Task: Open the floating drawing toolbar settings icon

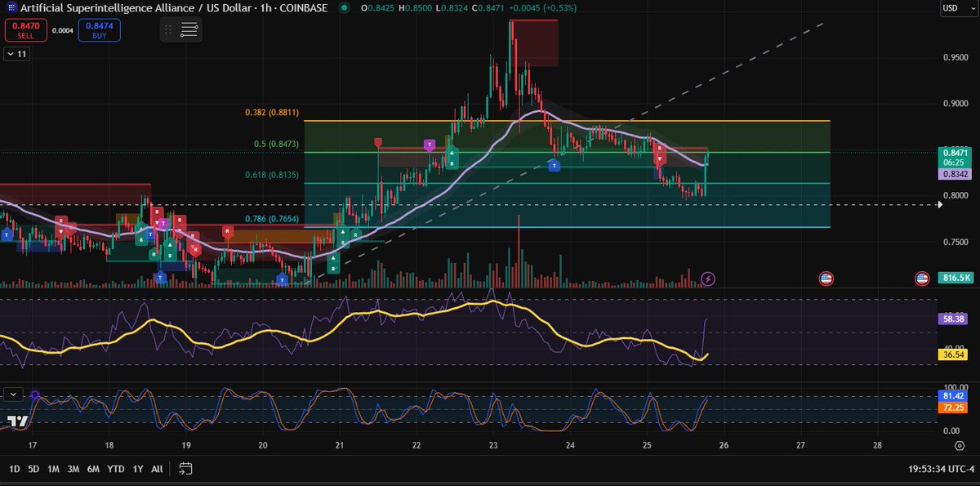Action: (x=189, y=30)
